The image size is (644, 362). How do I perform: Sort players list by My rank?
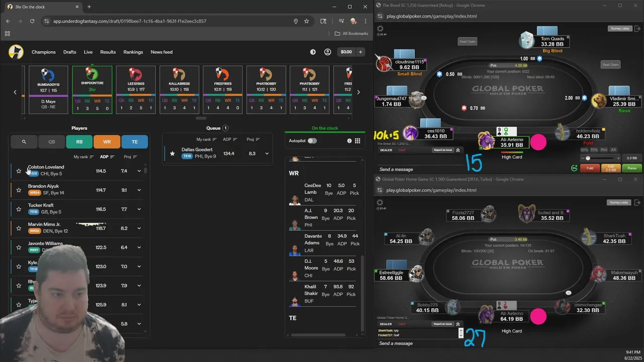(x=84, y=157)
